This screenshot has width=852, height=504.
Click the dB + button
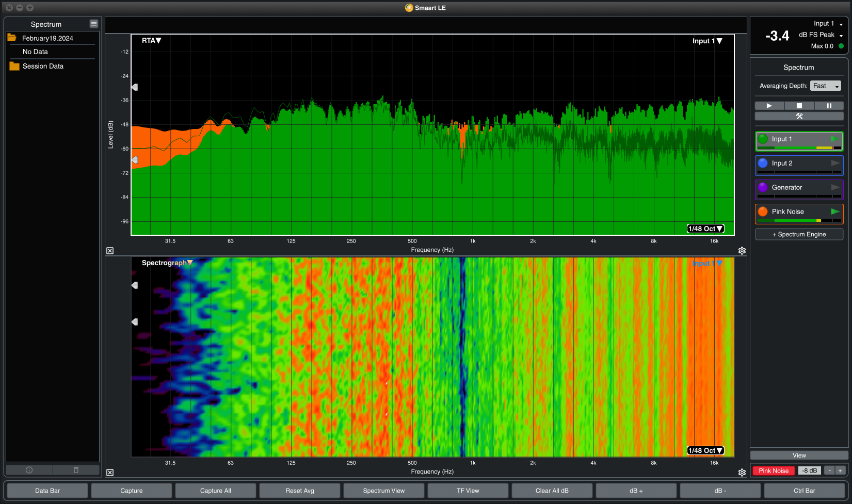636,491
